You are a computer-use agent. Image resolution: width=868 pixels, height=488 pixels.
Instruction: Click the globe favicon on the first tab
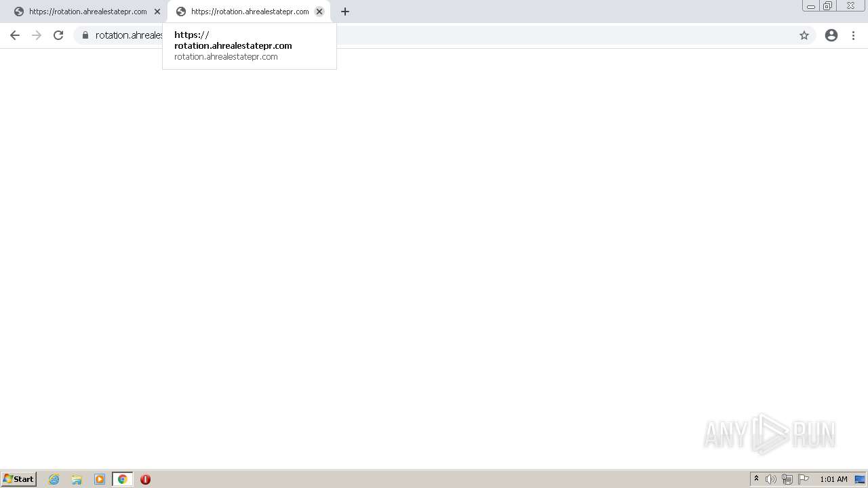point(19,12)
